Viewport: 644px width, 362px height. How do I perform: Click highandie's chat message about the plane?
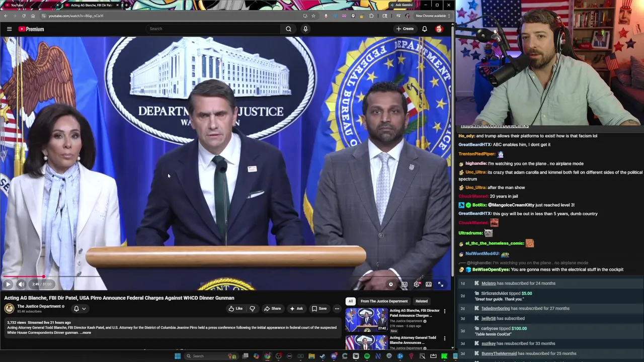(521, 163)
